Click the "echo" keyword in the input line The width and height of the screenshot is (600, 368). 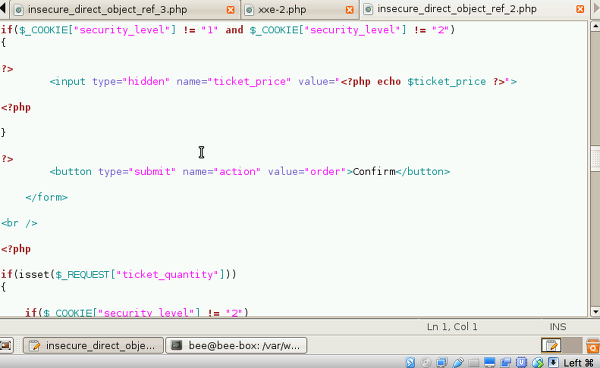point(389,81)
